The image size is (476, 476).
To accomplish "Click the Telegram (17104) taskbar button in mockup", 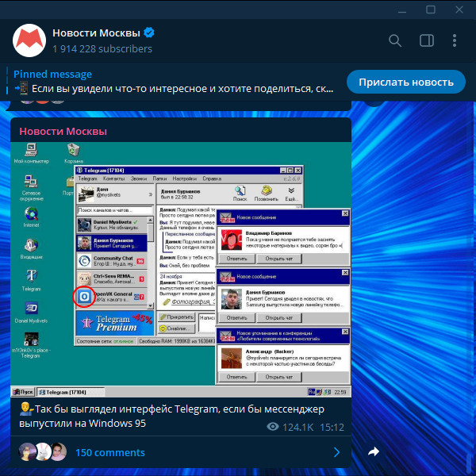I will (71, 392).
